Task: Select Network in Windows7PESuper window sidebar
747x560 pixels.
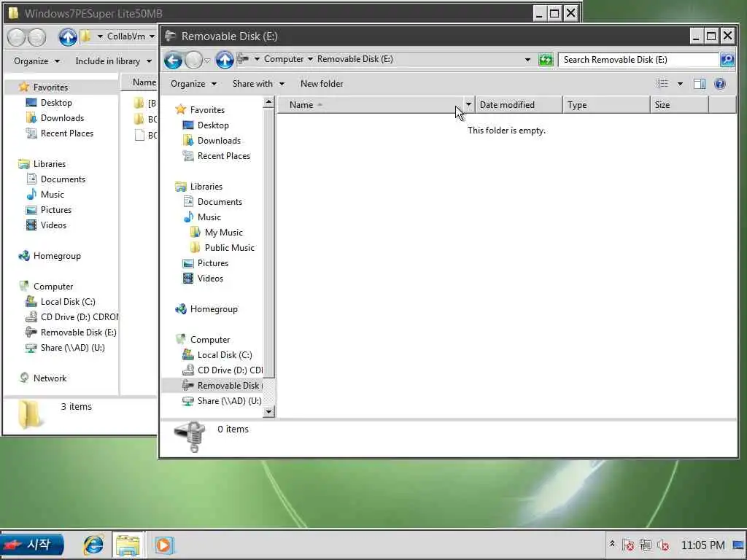Action: [x=50, y=378]
